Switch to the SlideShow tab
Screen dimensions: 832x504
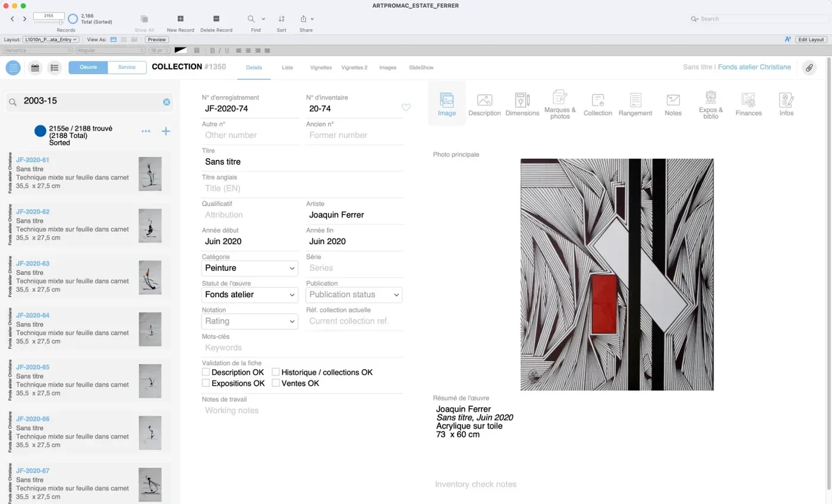pyautogui.click(x=421, y=67)
